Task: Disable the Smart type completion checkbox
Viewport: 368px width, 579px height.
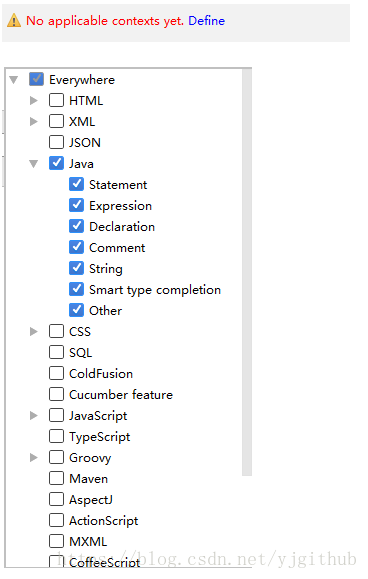Action: pos(76,289)
